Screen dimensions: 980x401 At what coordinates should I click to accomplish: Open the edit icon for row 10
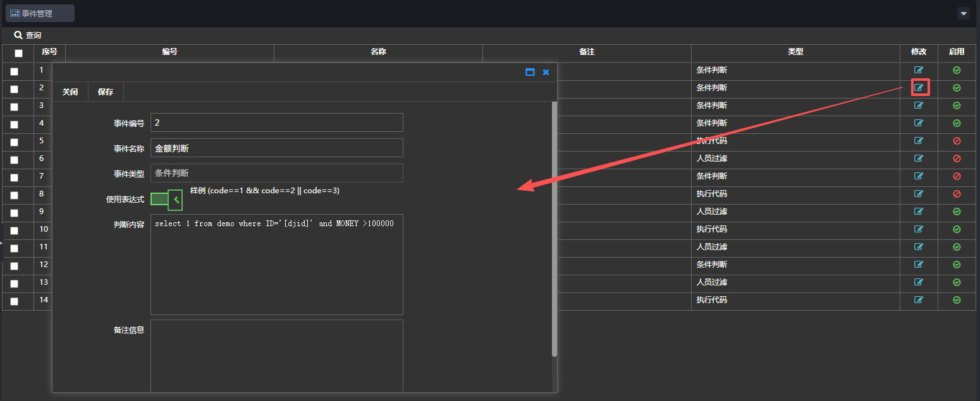click(919, 229)
